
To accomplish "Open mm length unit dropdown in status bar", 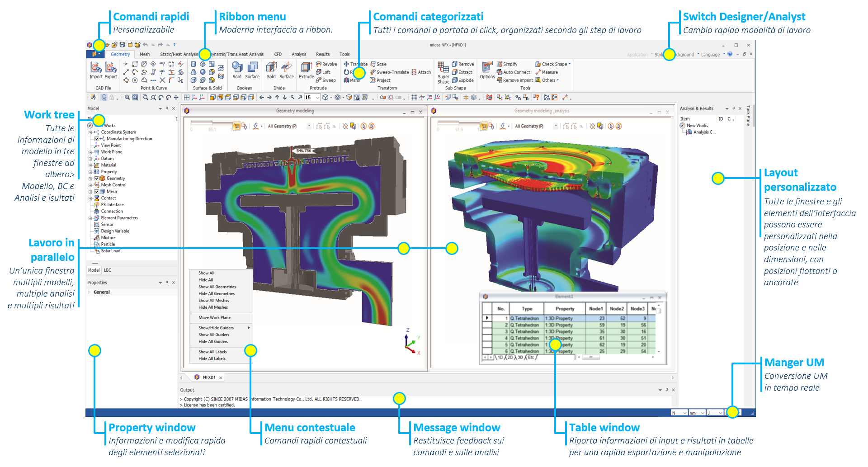I will [x=697, y=413].
